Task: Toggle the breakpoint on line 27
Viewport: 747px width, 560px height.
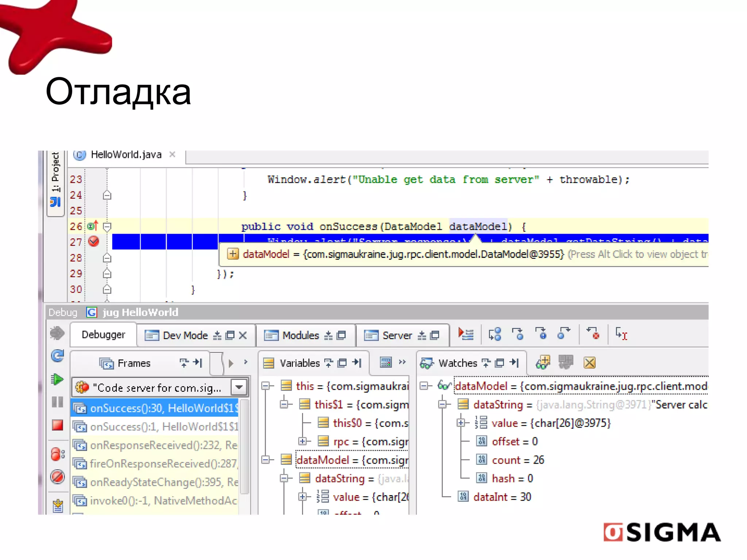Action: coord(94,241)
